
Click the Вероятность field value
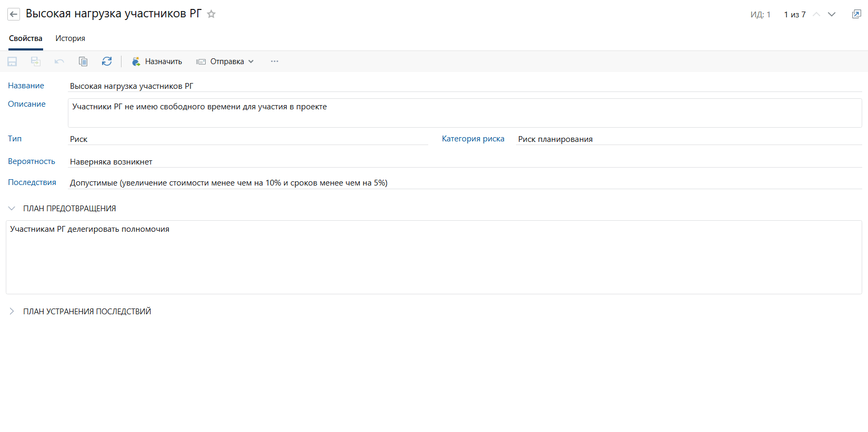click(111, 162)
